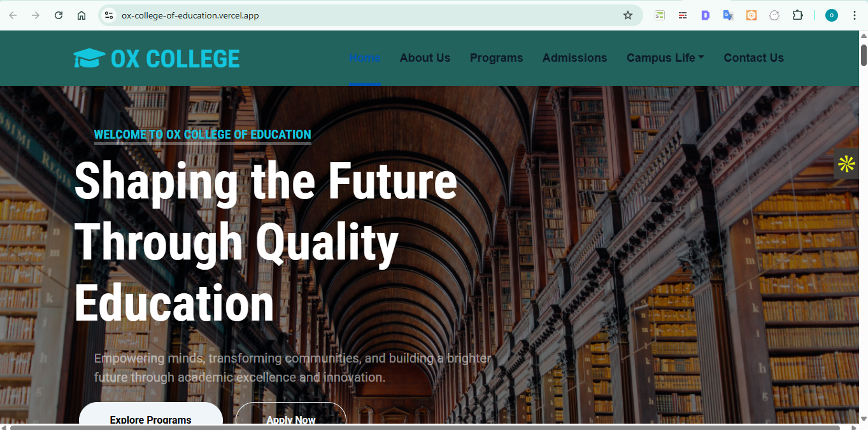The height and width of the screenshot is (430, 868).
Task: Open the teal profile avatar circle
Action: pyautogui.click(x=831, y=15)
